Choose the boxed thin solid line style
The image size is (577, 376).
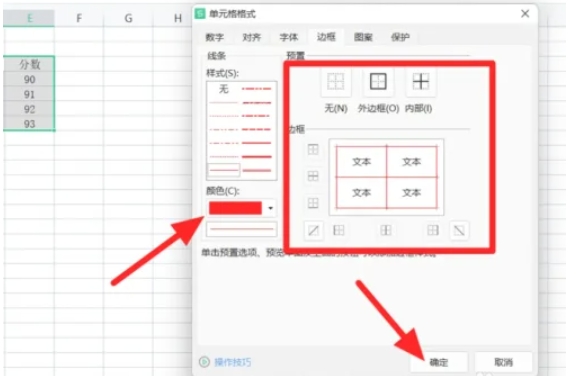tap(224, 170)
